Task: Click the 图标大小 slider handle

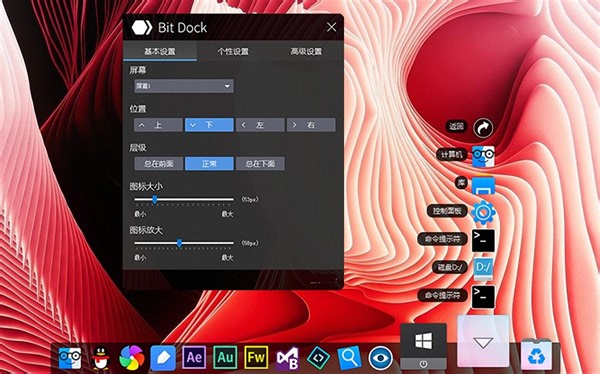Action: (155, 199)
